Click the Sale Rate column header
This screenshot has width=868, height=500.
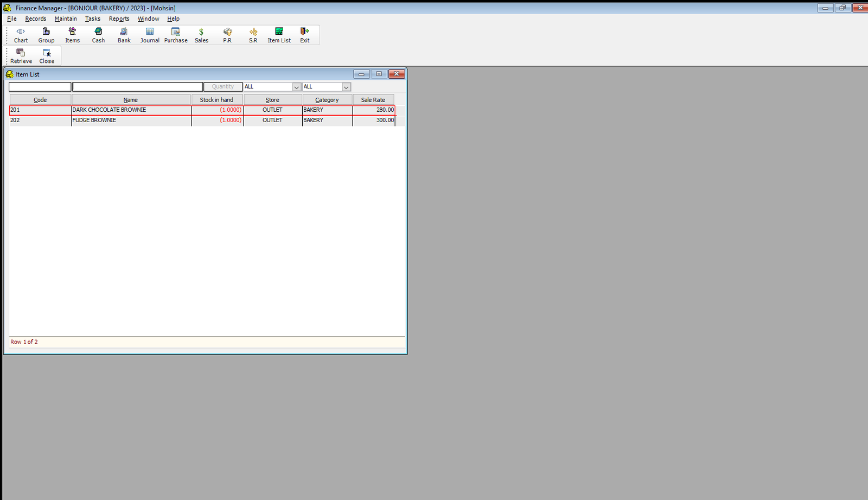click(373, 100)
